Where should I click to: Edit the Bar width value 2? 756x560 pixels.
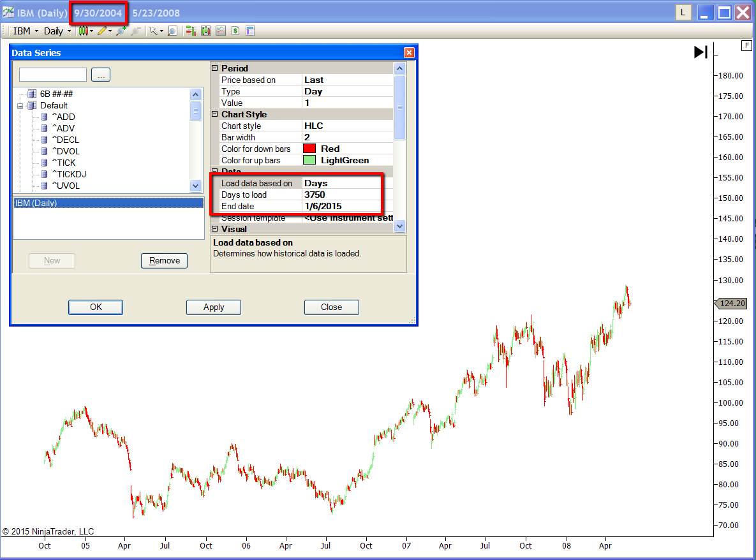click(x=347, y=137)
